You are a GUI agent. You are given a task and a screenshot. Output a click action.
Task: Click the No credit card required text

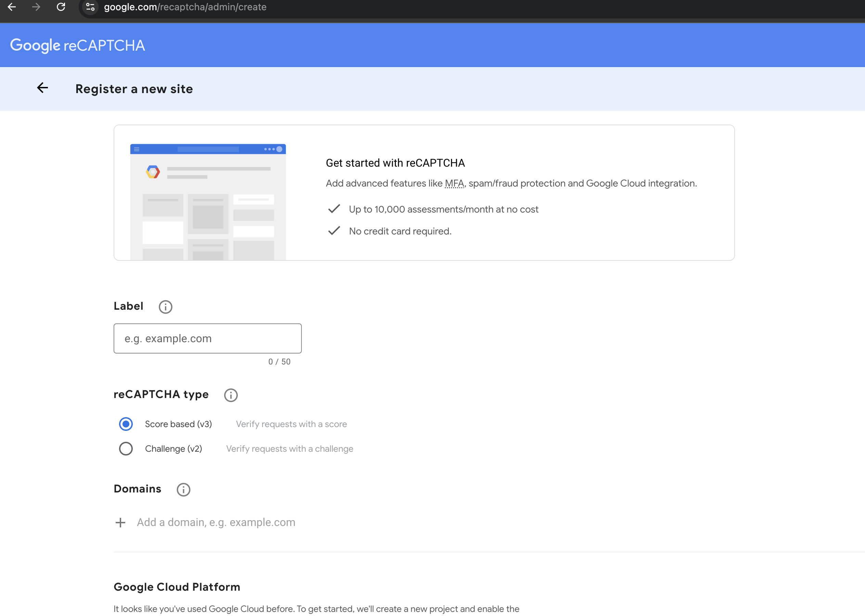click(x=400, y=231)
